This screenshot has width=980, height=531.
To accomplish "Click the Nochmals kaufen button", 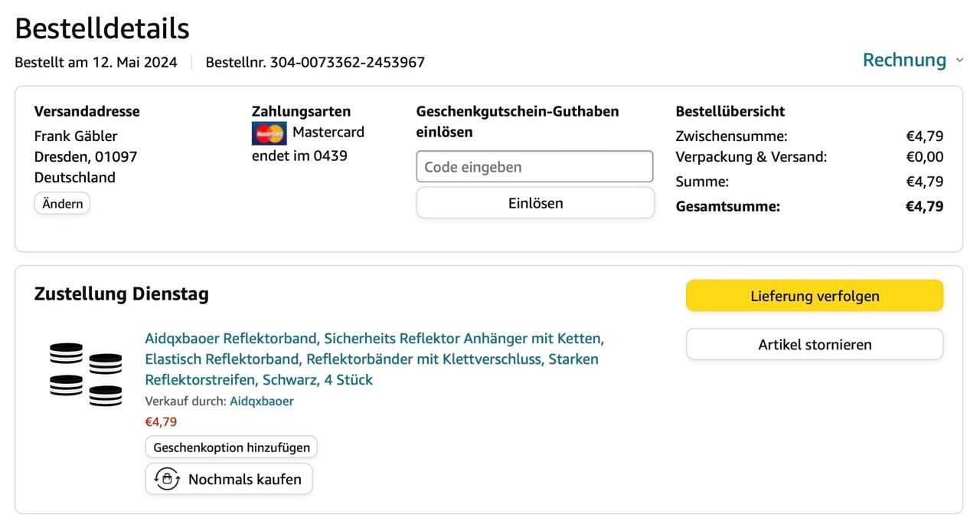I will pyautogui.click(x=229, y=479).
